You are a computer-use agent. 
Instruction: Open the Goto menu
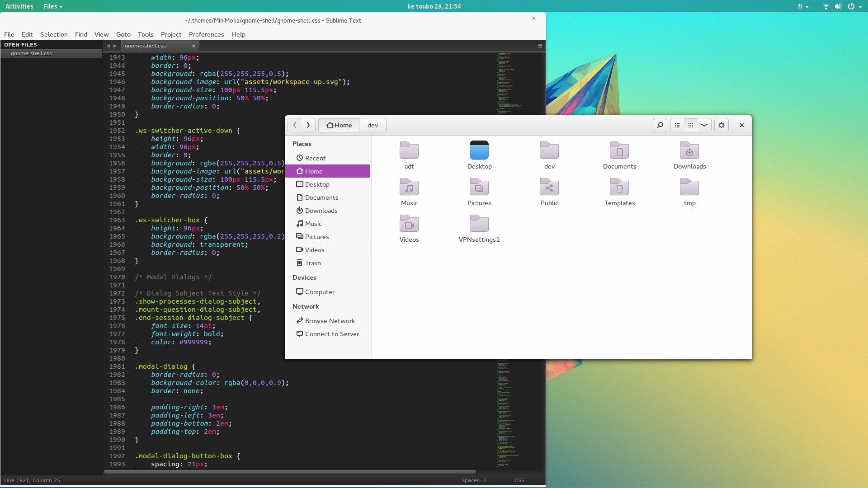[x=123, y=34]
